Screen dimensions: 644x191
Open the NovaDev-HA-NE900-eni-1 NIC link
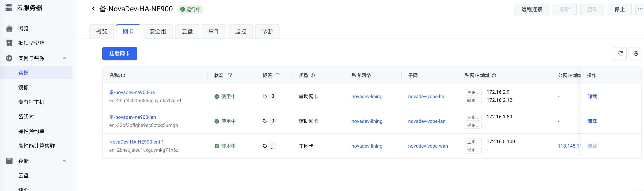click(137, 142)
